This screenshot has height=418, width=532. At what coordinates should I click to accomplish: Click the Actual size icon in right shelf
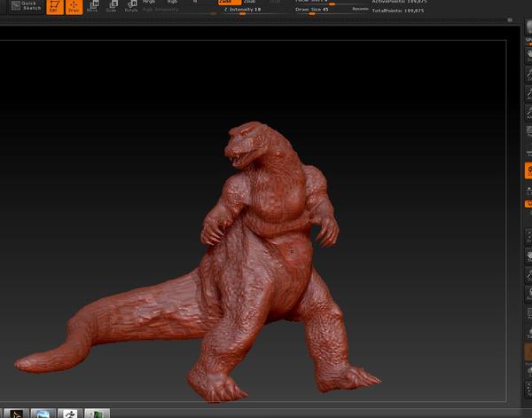[x=529, y=92]
